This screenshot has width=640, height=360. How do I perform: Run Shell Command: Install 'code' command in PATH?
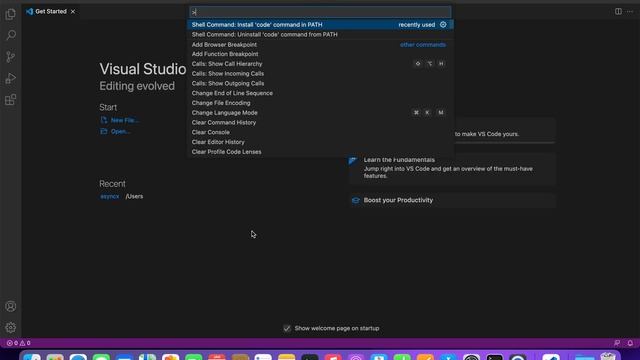[320, 24]
